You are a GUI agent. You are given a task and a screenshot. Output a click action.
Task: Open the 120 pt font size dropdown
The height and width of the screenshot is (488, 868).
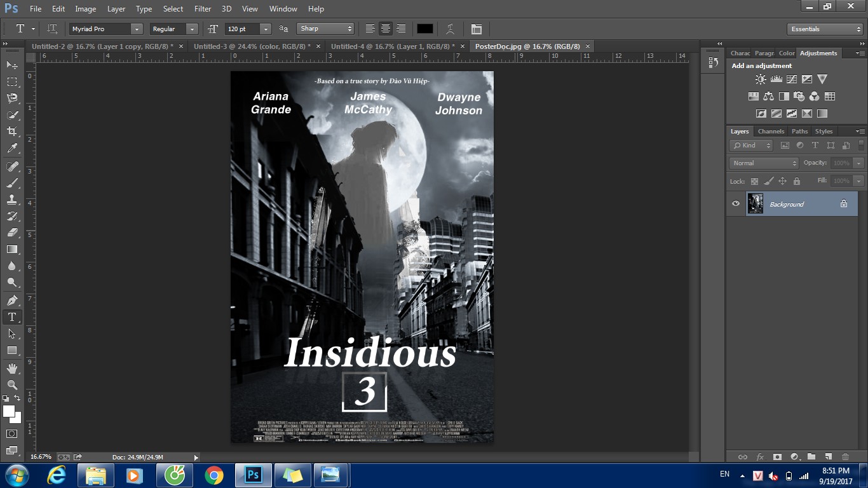click(x=266, y=29)
